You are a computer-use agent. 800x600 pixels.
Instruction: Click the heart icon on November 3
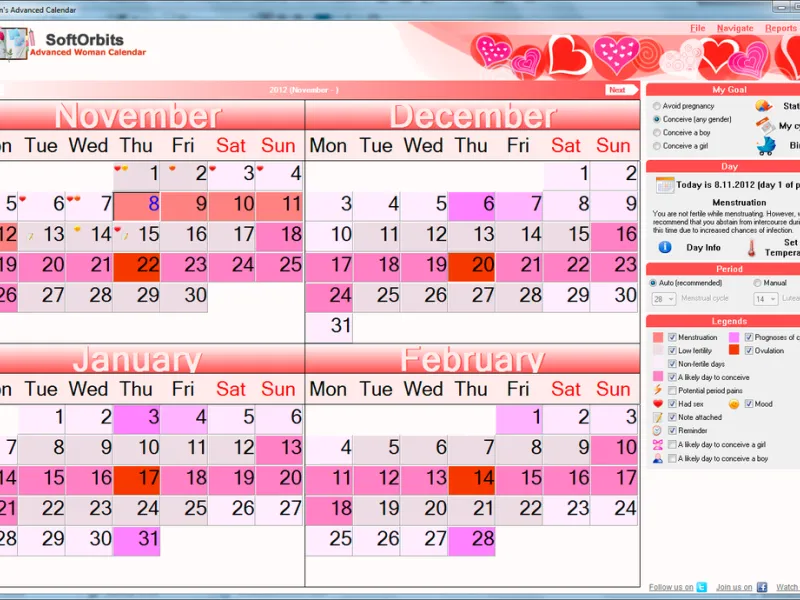(213, 168)
